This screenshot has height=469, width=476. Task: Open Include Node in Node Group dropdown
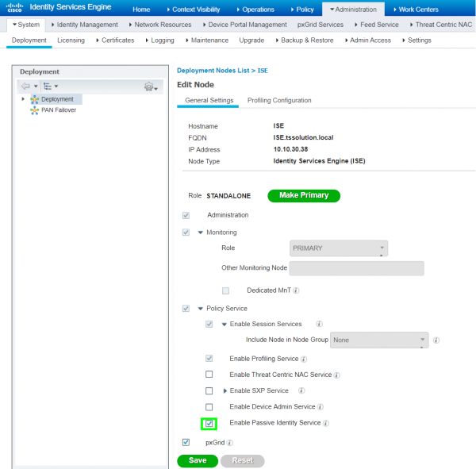point(379,340)
